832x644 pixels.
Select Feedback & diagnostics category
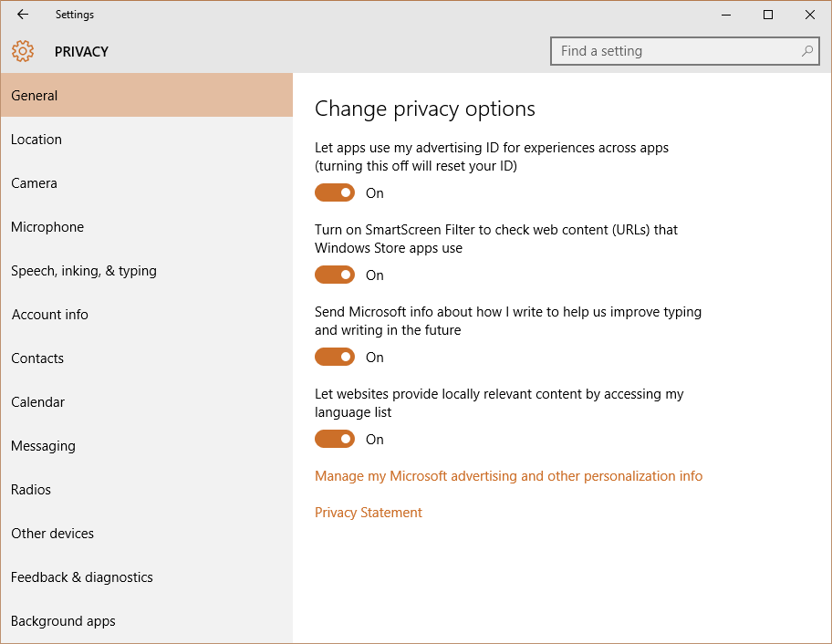[x=147, y=577]
